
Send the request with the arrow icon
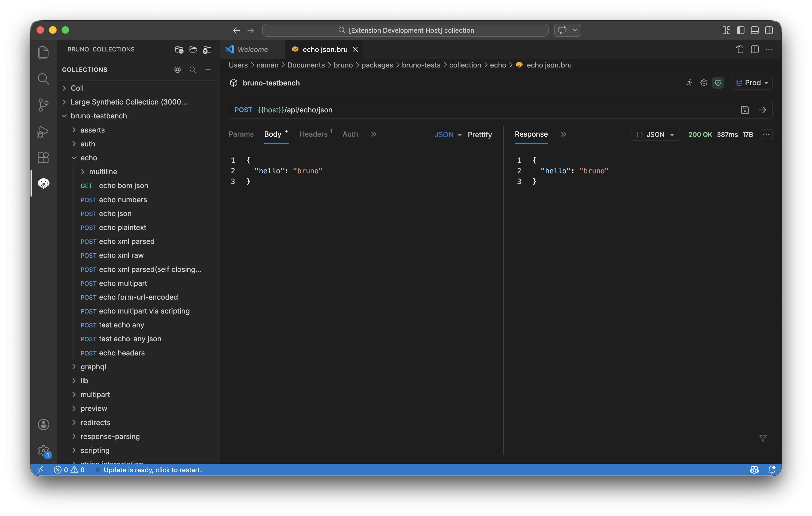762,110
